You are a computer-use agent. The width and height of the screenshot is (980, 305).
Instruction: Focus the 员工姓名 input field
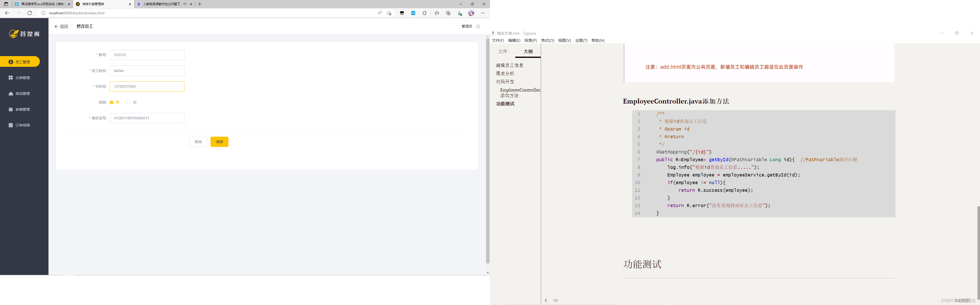click(147, 71)
